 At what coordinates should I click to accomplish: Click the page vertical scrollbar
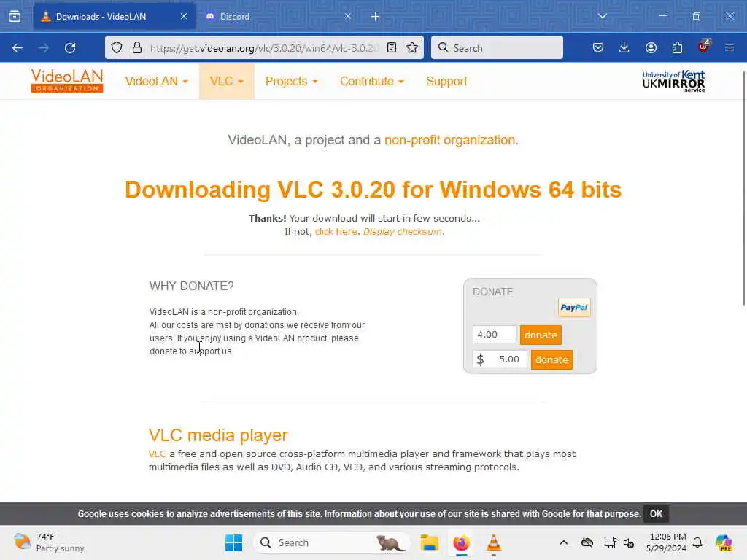[x=744, y=189]
